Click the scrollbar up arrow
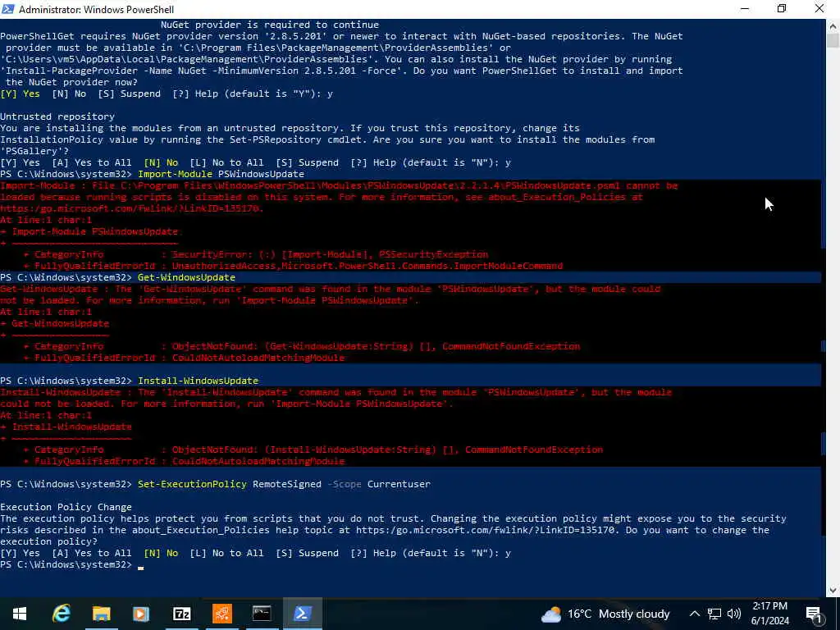The width and height of the screenshot is (840, 630). 833,25
